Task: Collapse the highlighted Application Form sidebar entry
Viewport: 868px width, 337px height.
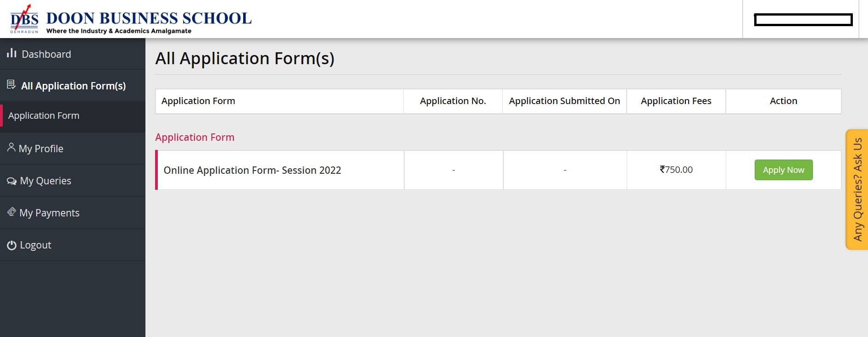Action: pyautogui.click(x=44, y=116)
